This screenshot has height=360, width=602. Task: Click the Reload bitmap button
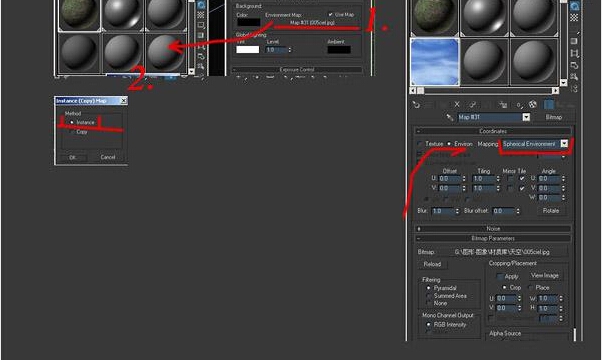tap(432, 264)
